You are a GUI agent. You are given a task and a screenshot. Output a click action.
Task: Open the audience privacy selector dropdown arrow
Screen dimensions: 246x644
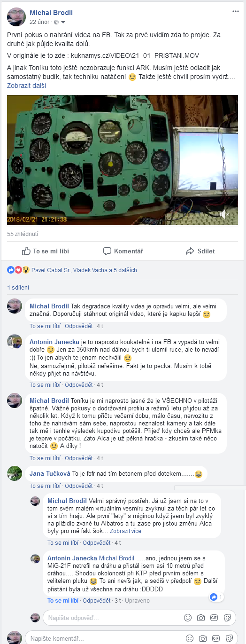click(x=63, y=22)
